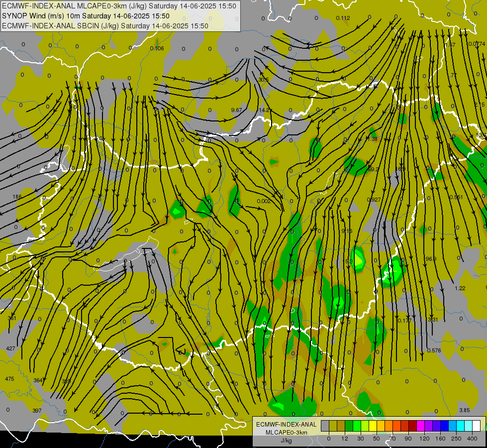487x448 pixels.
Task: Click the 1.22 map value
Action: pos(460,288)
